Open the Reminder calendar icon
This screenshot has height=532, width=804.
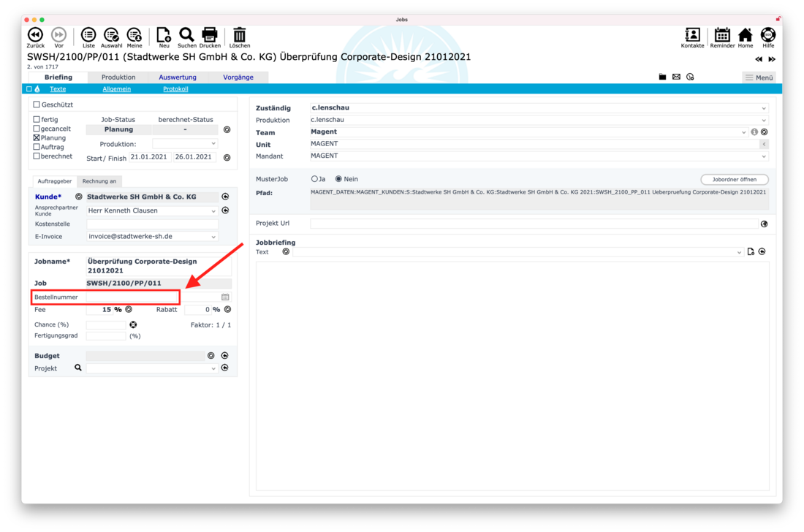[x=722, y=34]
